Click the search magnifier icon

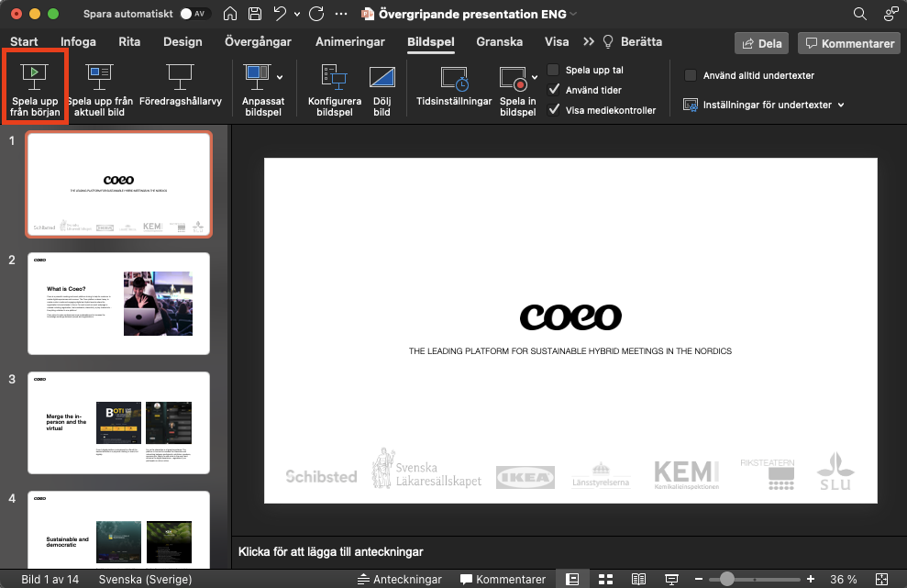(860, 14)
